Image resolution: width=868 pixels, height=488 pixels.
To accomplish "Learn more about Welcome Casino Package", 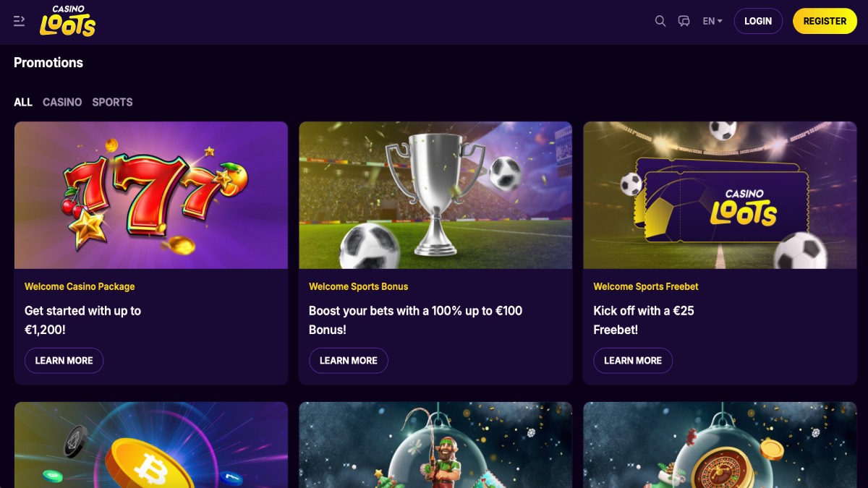I will tap(64, 360).
